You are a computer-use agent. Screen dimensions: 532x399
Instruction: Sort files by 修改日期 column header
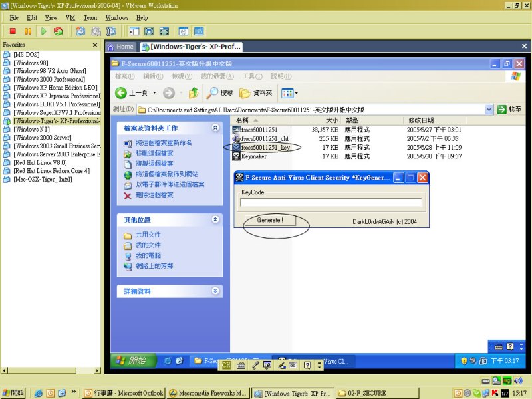[x=435, y=120]
